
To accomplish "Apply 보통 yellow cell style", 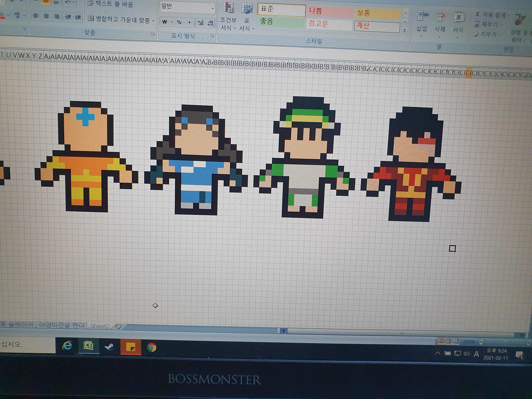I will click(378, 14).
